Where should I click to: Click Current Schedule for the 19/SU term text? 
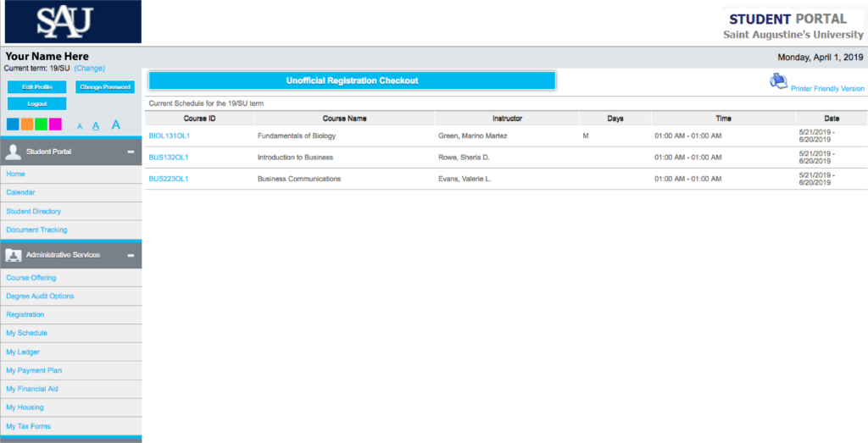point(207,102)
